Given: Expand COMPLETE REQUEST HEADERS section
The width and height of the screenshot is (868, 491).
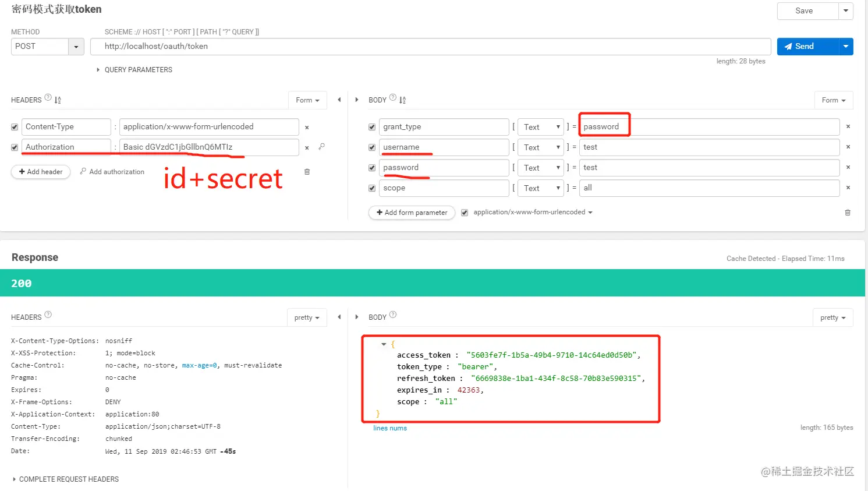Looking at the screenshot, I should tap(66, 479).
